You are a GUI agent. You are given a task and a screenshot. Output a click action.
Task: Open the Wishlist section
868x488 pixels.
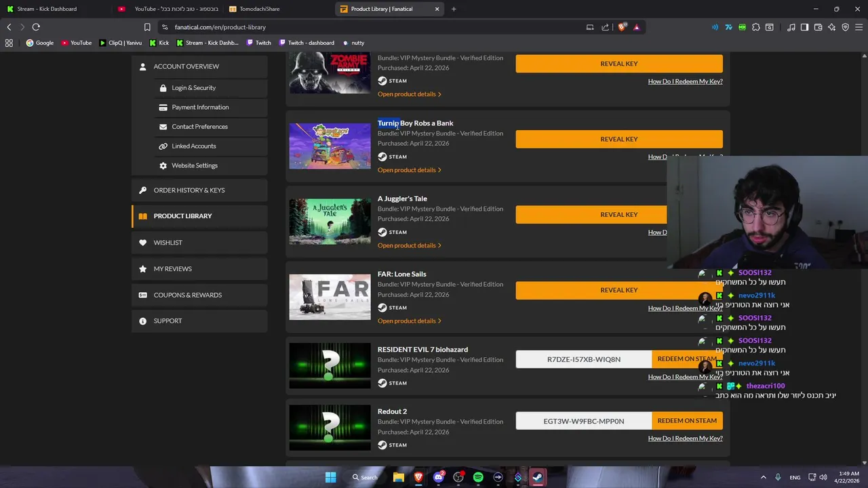(199, 243)
